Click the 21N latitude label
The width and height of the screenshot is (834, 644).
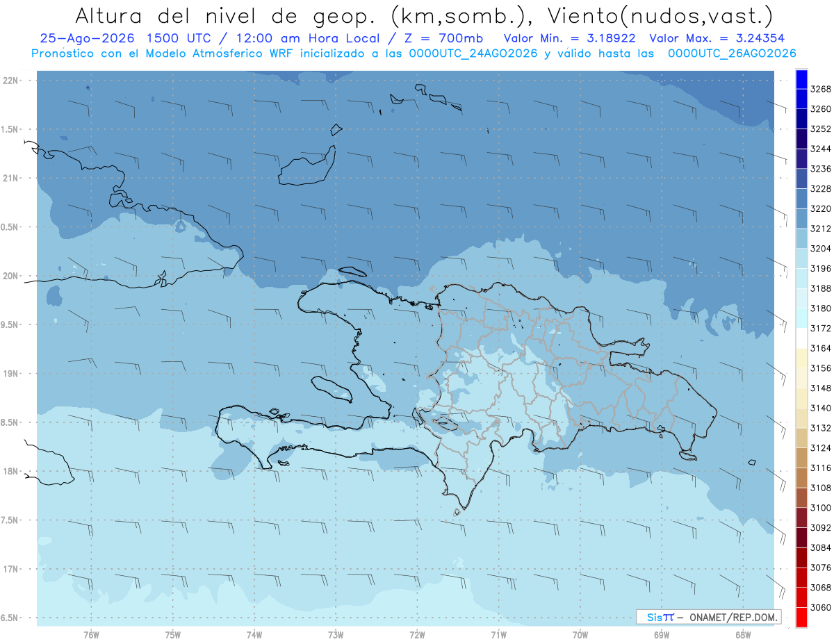[x=10, y=179]
